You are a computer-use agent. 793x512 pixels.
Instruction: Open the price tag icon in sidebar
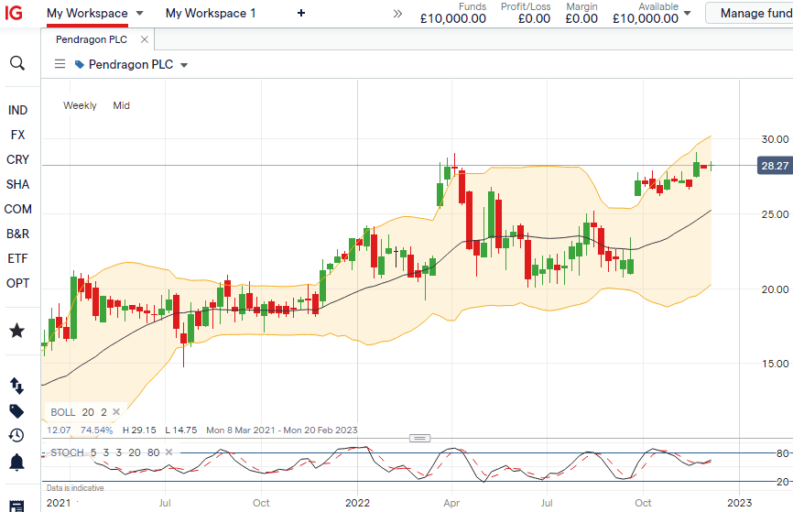click(x=17, y=411)
